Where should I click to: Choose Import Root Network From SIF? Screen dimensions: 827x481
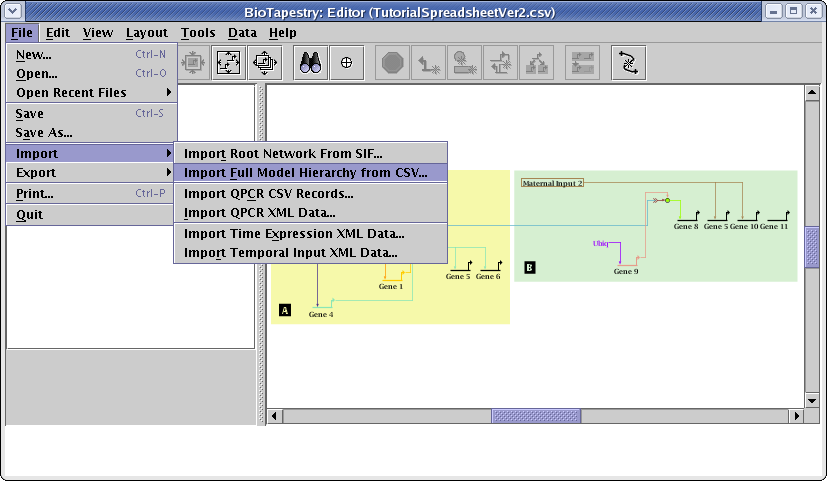point(283,153)
